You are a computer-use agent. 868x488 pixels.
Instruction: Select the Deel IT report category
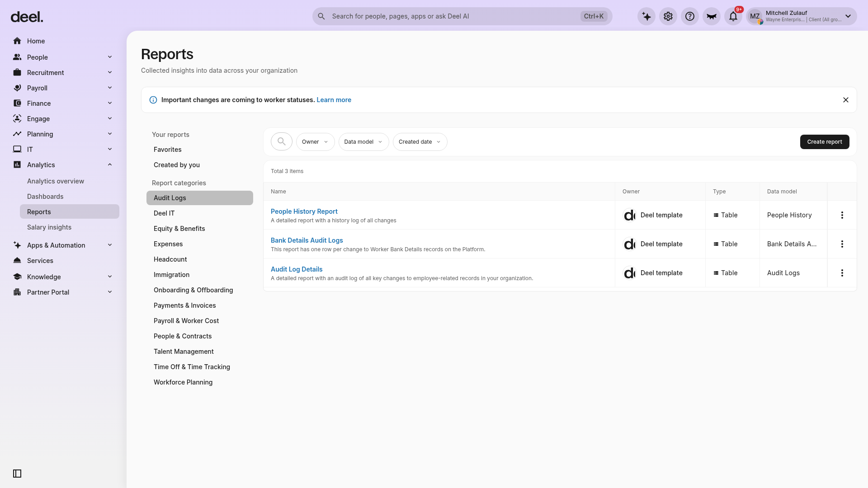pos(200,213)
